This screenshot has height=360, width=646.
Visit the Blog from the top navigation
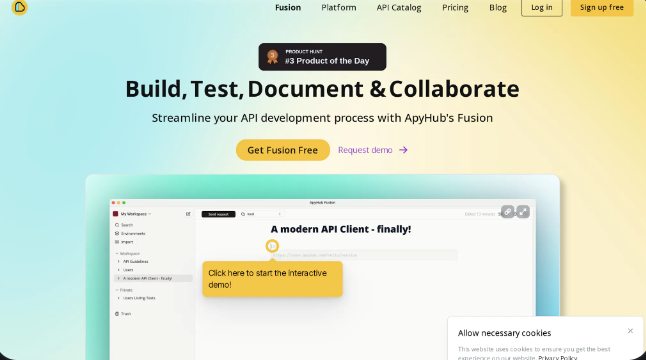point(498,7)
